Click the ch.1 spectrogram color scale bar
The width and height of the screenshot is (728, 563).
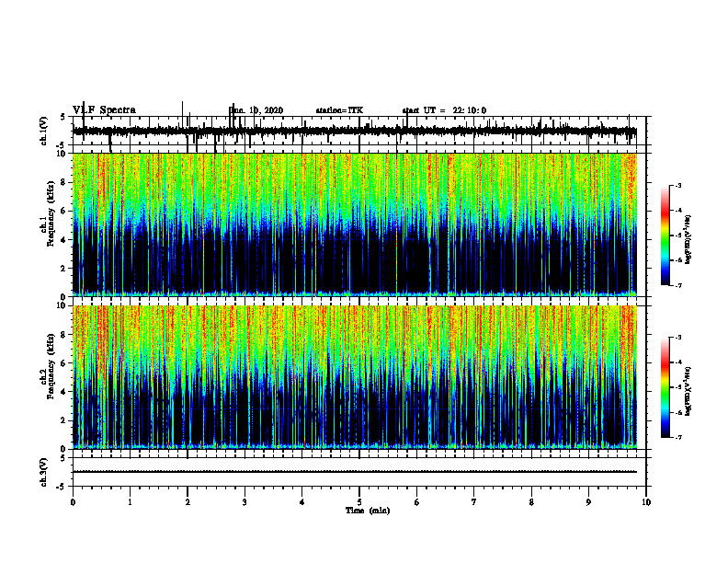665,236
